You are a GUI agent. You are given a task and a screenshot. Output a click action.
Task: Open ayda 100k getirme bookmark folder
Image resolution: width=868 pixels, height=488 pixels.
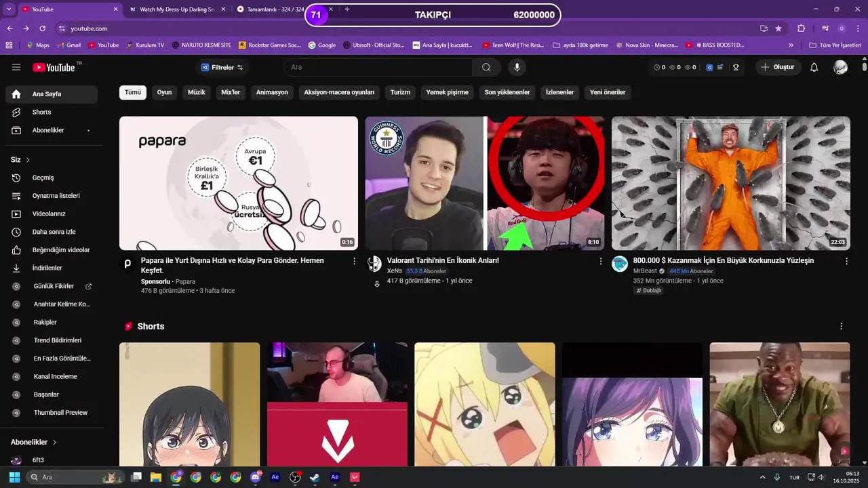pyautogui.click(x=580, y=45)
